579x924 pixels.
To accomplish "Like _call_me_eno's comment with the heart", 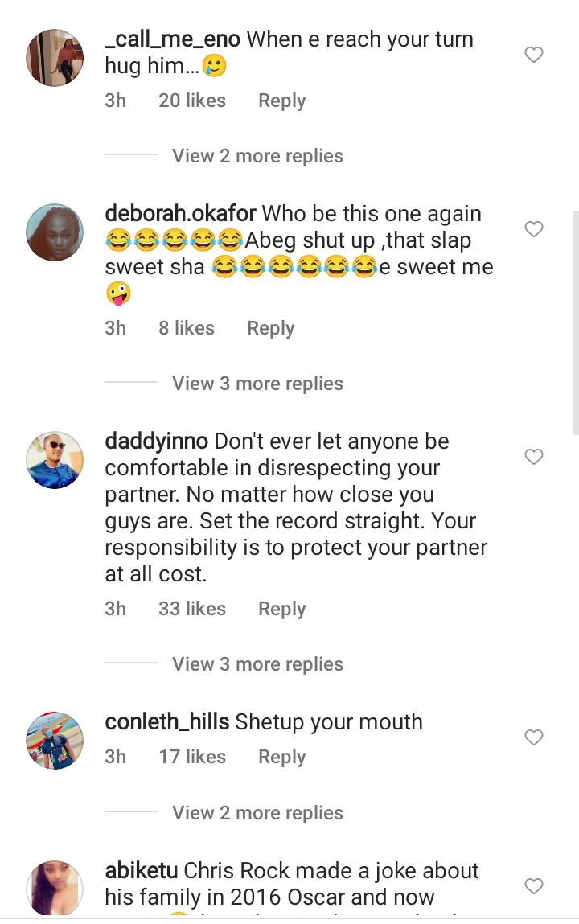I will (x=534, y=55).
